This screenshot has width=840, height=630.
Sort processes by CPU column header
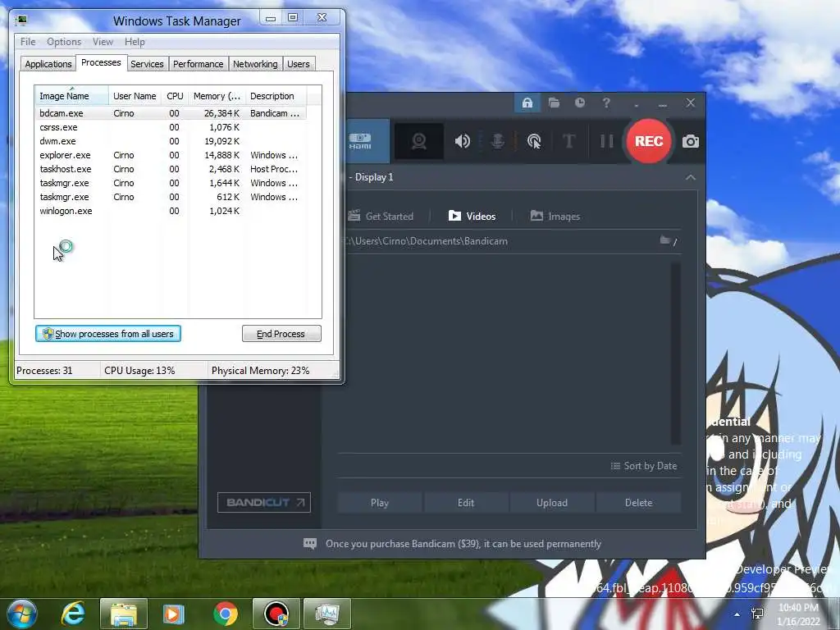coord(175,96)
